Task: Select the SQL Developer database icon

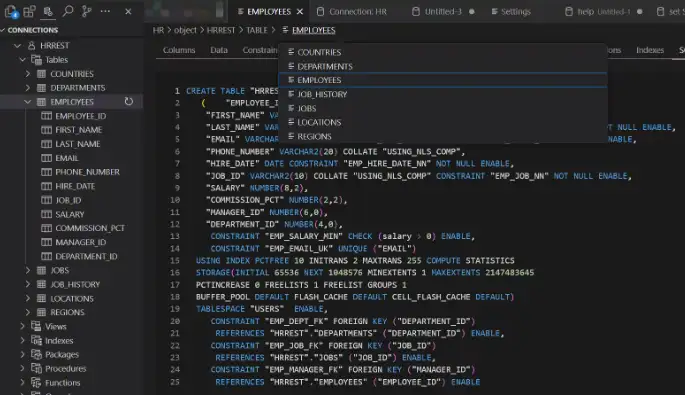Action: pyautogui.click(x=48, y=11)
